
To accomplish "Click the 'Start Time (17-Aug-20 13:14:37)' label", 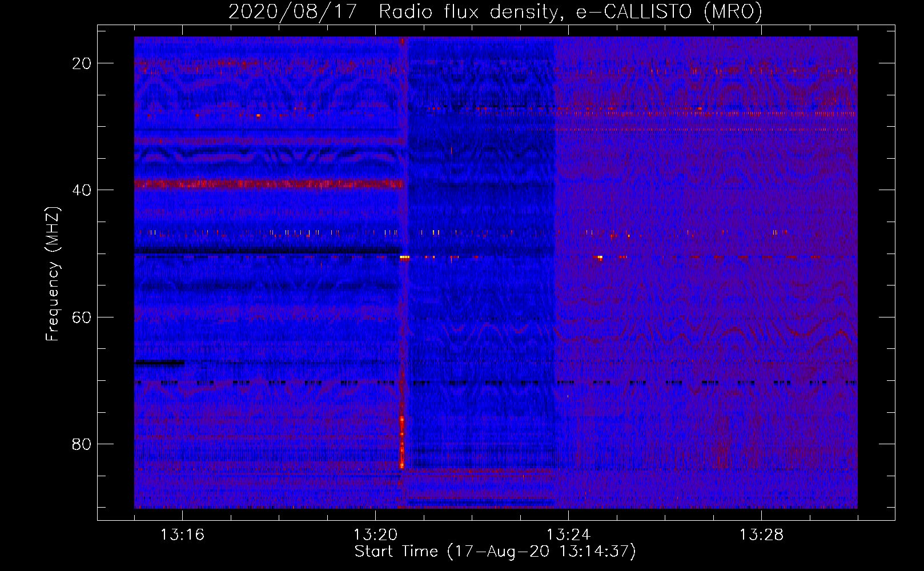I will (495, 552).
